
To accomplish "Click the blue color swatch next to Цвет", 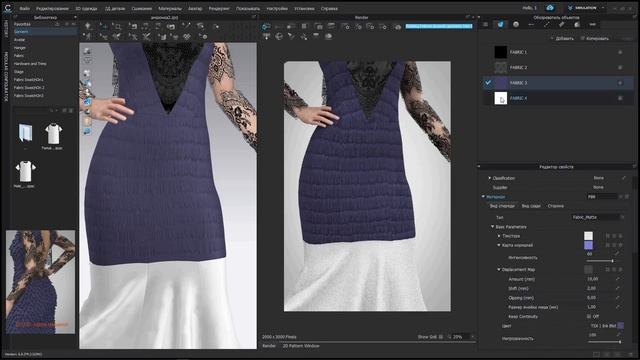I will coord(621,325).
